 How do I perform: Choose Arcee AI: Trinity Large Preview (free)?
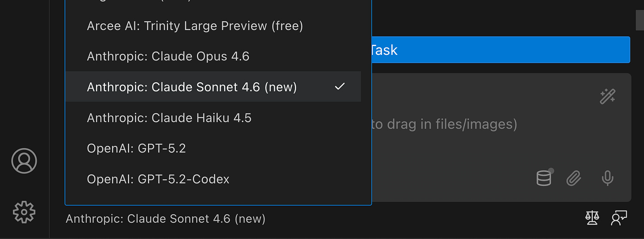tap(195, 26)
